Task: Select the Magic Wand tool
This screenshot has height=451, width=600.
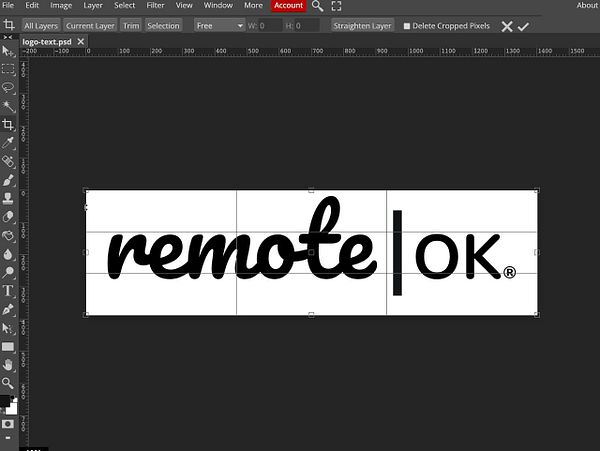Action: [x=7, y=106]
